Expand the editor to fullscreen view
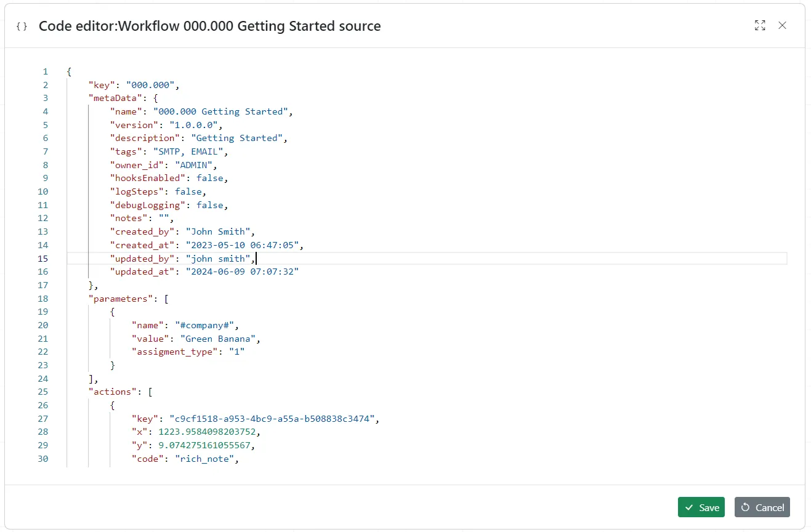 pos(759,26)
